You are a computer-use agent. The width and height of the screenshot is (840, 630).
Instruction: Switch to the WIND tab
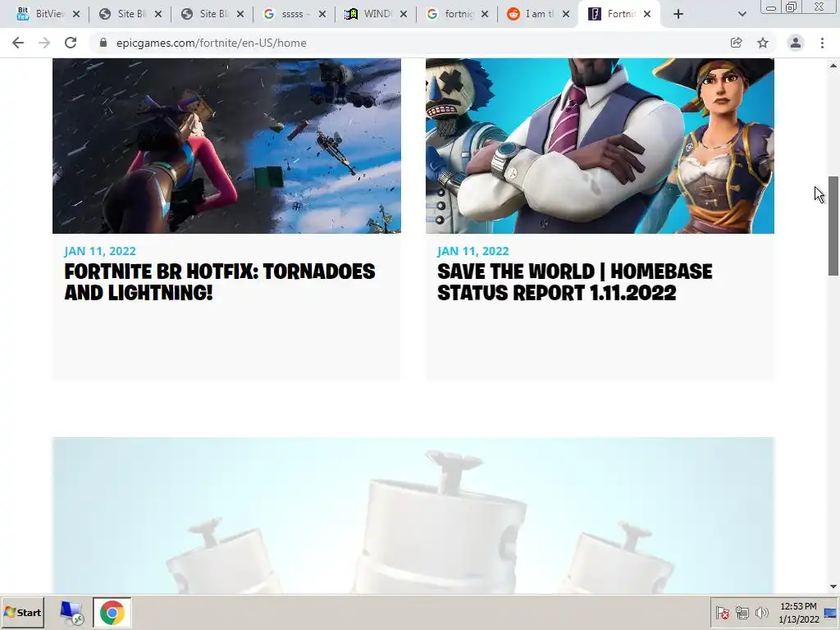tap(369, 14)
